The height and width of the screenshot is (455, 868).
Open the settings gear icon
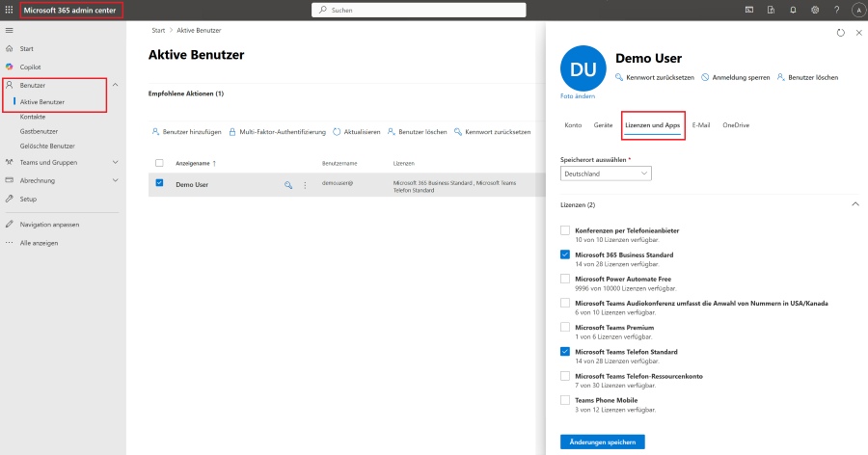815,10
